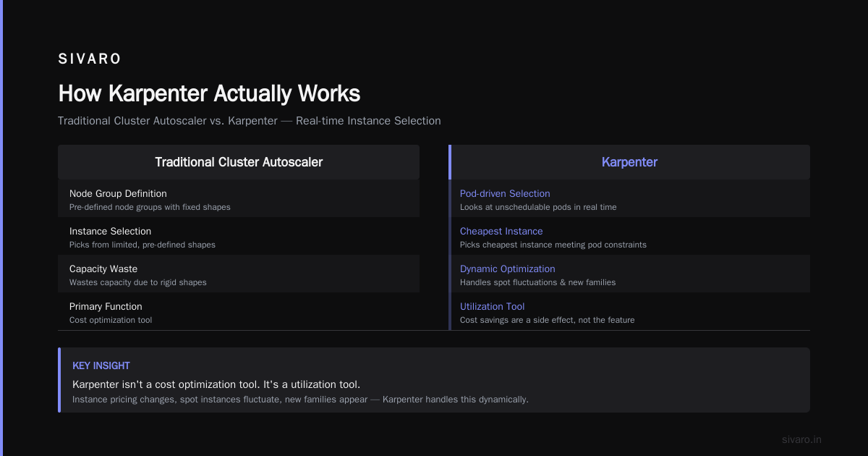Viewport: 868px width, 456px height.
Task: Click 'Picks from limited, pre-defined shapes'
Action: point(142,245)
